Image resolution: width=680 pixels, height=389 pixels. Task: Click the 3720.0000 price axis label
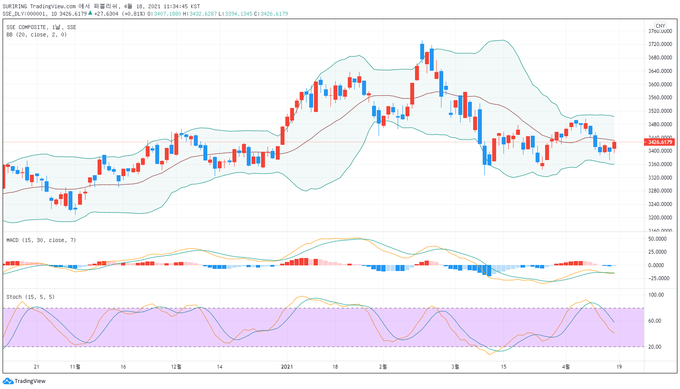[660, 44]
